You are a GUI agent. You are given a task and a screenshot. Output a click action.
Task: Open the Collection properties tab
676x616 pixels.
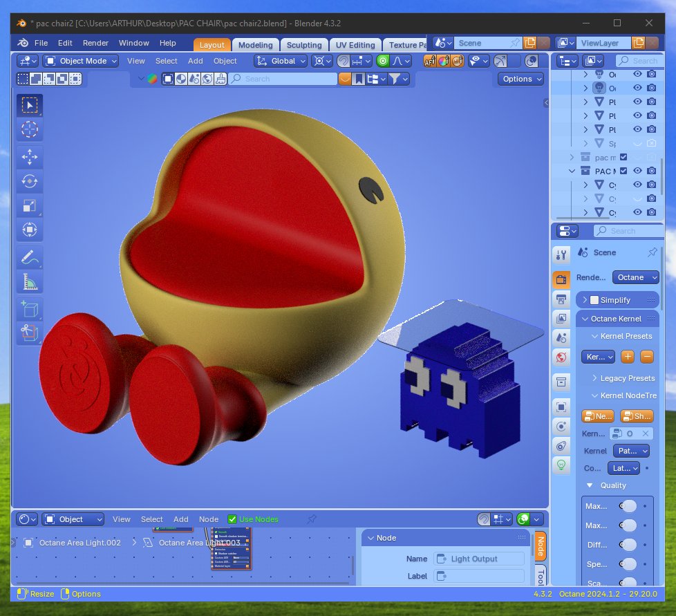click(561, 382)
